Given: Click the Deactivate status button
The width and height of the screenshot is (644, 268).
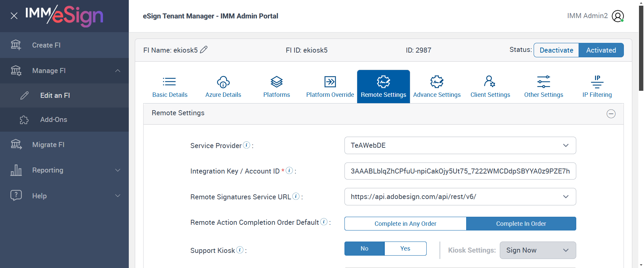Looking at the screenshot, I should click(556, 50).
